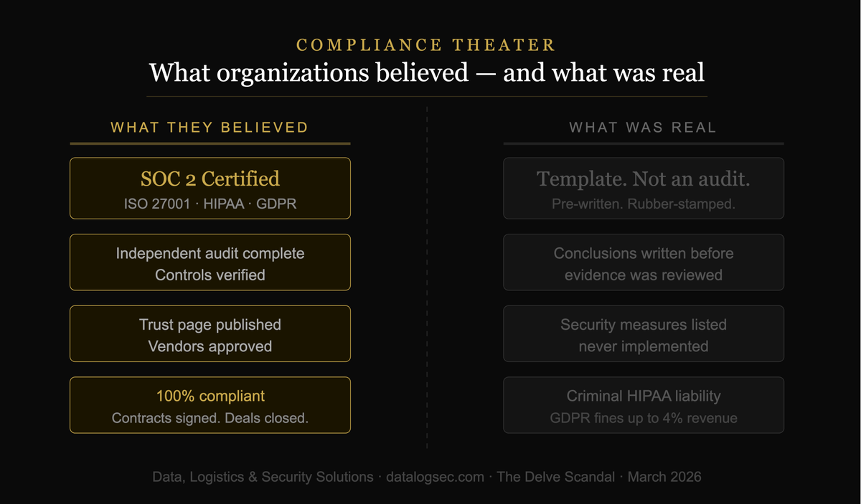Click the 'Vendors approved' line
The height and width of the screenshot is (504, 861).
(x=210, y=346)
